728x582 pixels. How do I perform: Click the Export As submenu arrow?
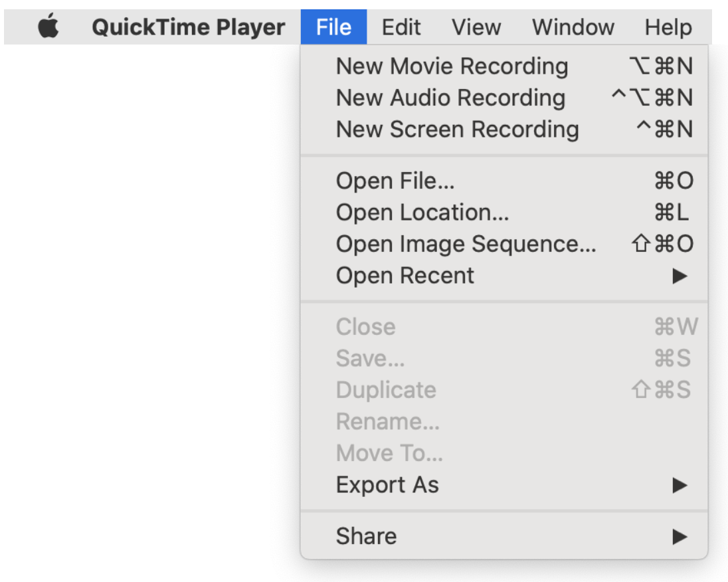click(x=679, y=486)
